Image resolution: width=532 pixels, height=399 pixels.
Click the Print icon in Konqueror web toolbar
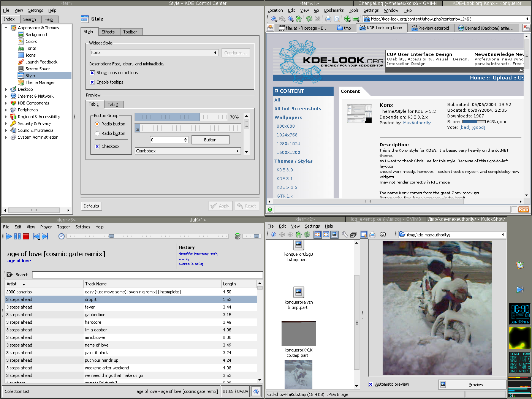point(328,19)
